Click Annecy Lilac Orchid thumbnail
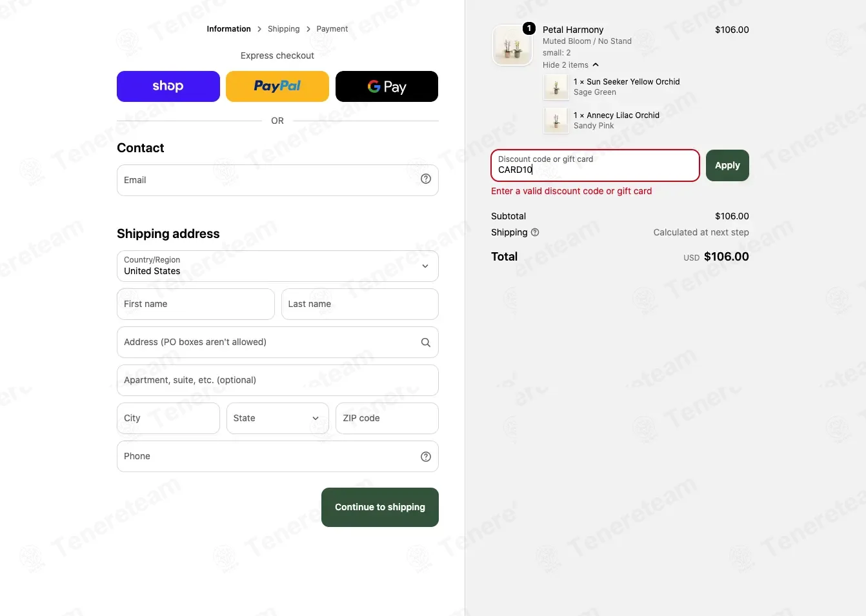The height and width of the screenshot is (616, 866). pos(556,121)
